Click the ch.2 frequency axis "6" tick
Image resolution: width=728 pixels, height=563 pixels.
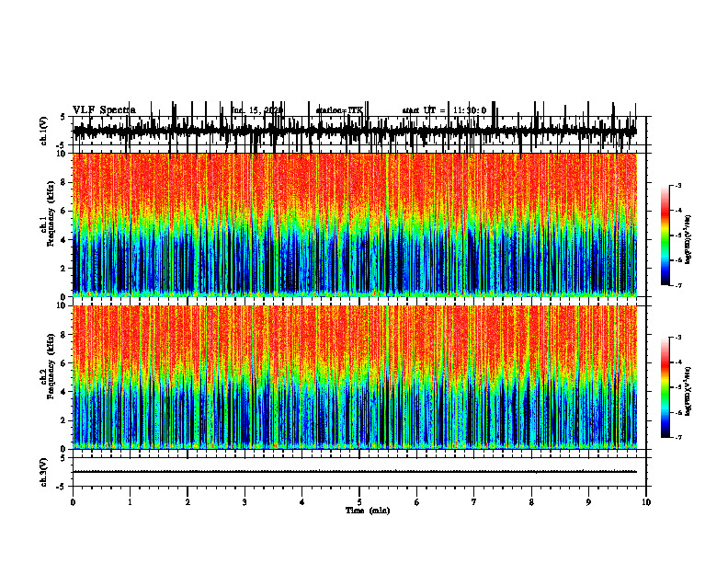point(64,363)
